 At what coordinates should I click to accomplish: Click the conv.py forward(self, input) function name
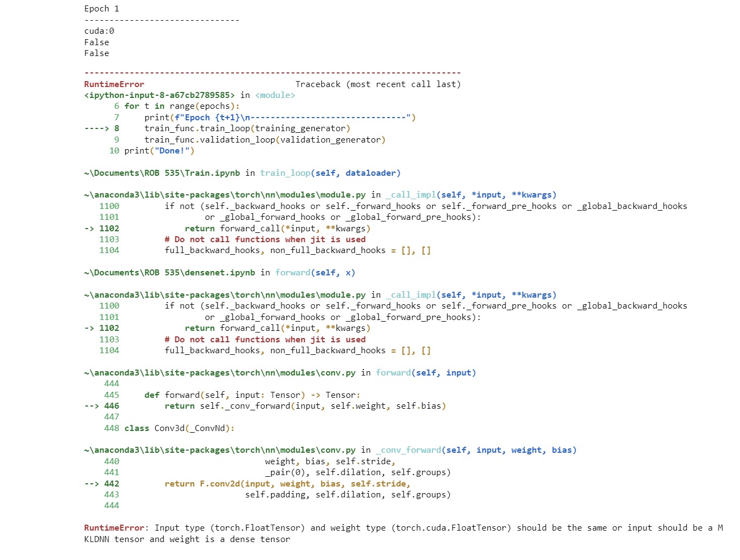(x=393, y=373)
